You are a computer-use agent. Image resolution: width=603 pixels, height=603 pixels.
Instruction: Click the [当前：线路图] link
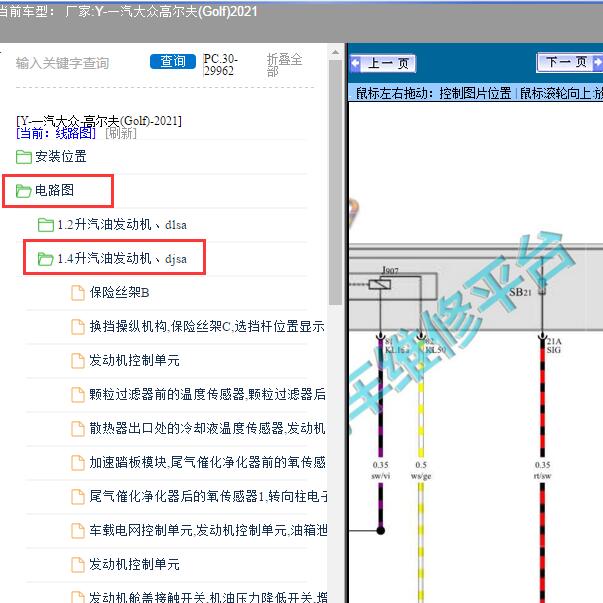[x=56, y=133]
